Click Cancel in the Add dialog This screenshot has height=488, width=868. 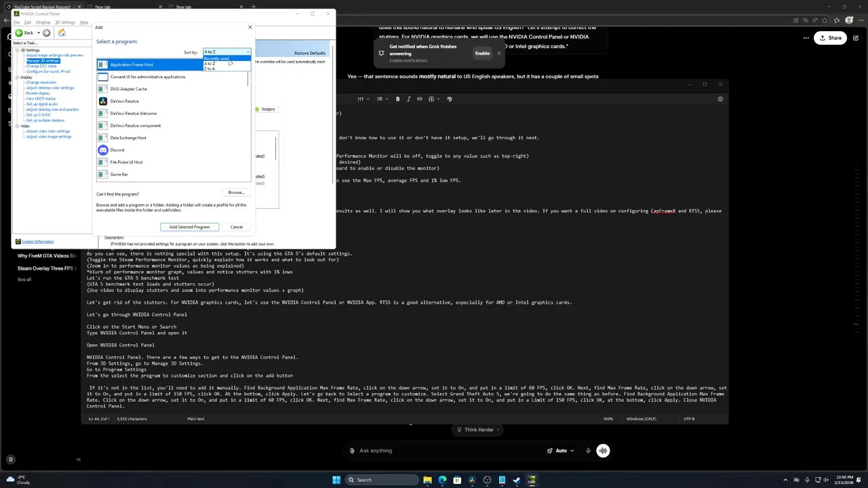tap(237, 227)
